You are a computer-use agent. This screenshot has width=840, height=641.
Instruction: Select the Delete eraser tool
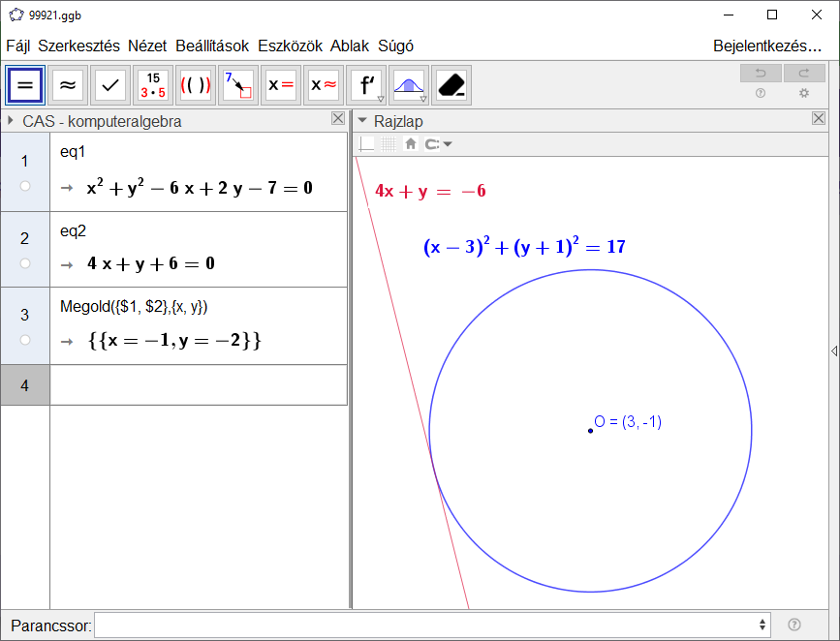[x=451, y=85]
